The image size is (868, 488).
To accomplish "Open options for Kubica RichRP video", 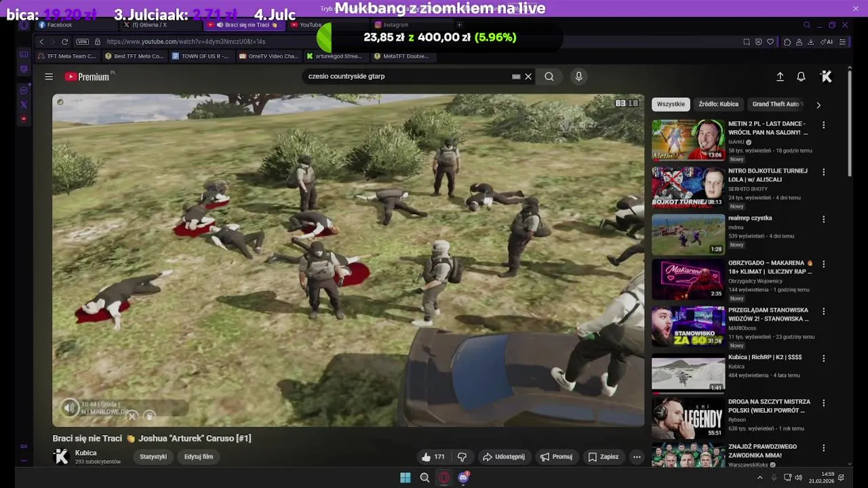I will [823, 359].
